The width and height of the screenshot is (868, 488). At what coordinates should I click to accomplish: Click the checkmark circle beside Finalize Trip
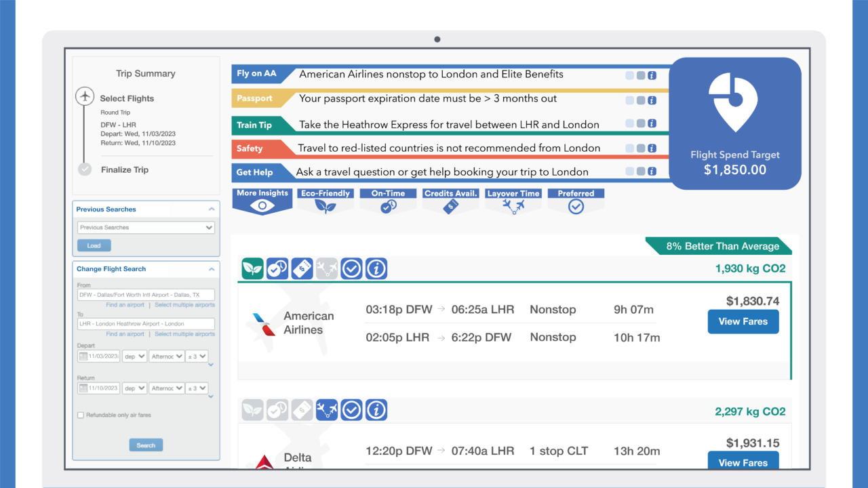click(85, 169)
